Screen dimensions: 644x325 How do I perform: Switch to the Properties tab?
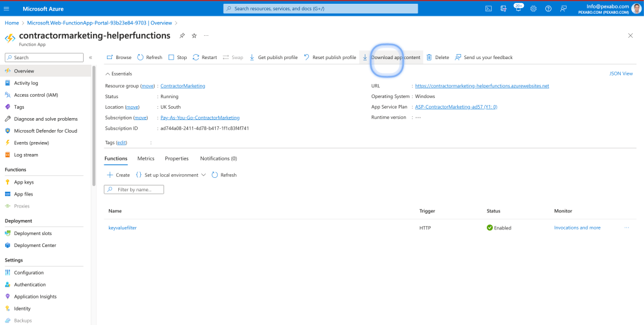[177, 158]
